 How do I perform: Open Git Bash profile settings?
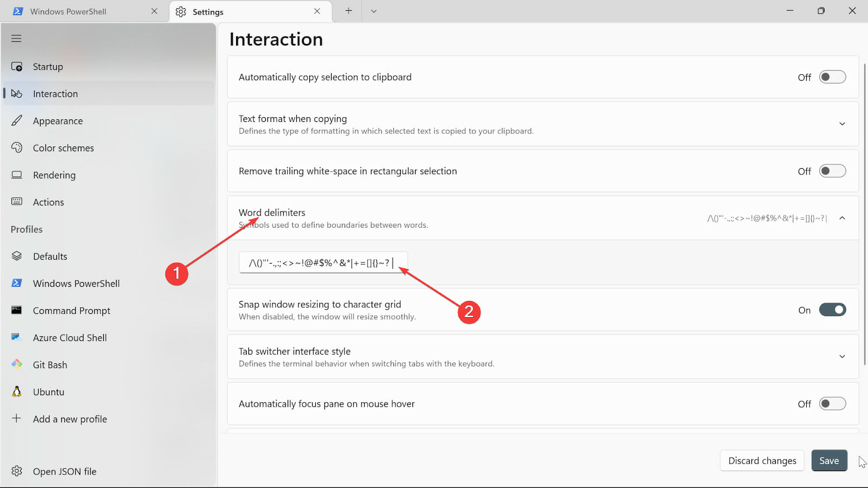coord(108,365)
